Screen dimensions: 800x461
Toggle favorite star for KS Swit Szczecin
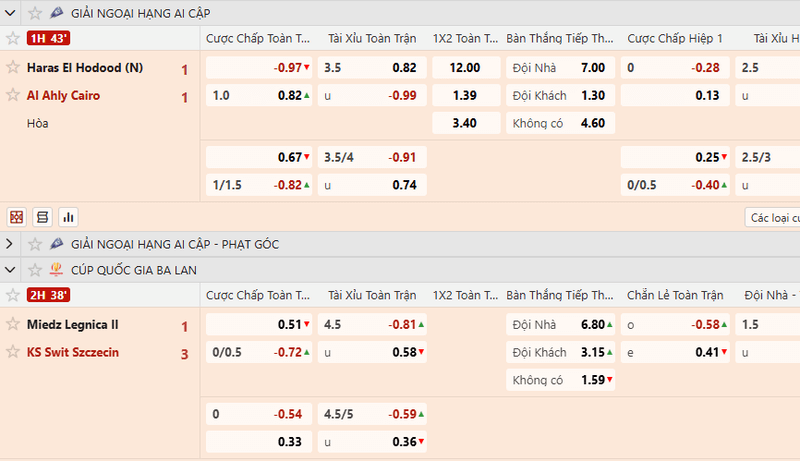[x=13, y=352]
